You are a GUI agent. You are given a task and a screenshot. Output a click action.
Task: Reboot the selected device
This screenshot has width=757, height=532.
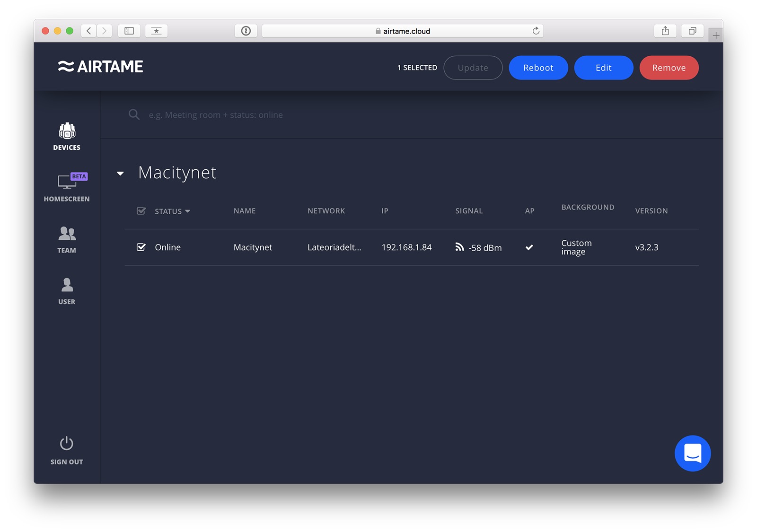(x=538, y=68)
